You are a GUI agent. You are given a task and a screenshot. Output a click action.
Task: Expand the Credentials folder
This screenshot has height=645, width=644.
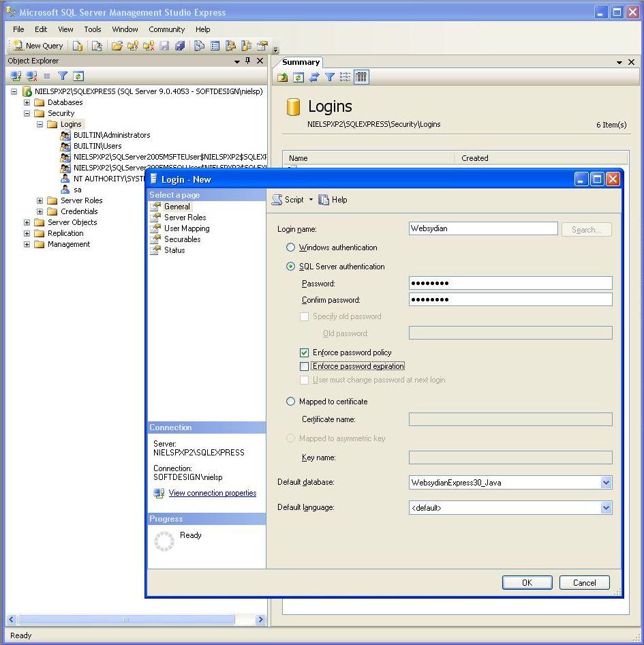click(40, 211)
